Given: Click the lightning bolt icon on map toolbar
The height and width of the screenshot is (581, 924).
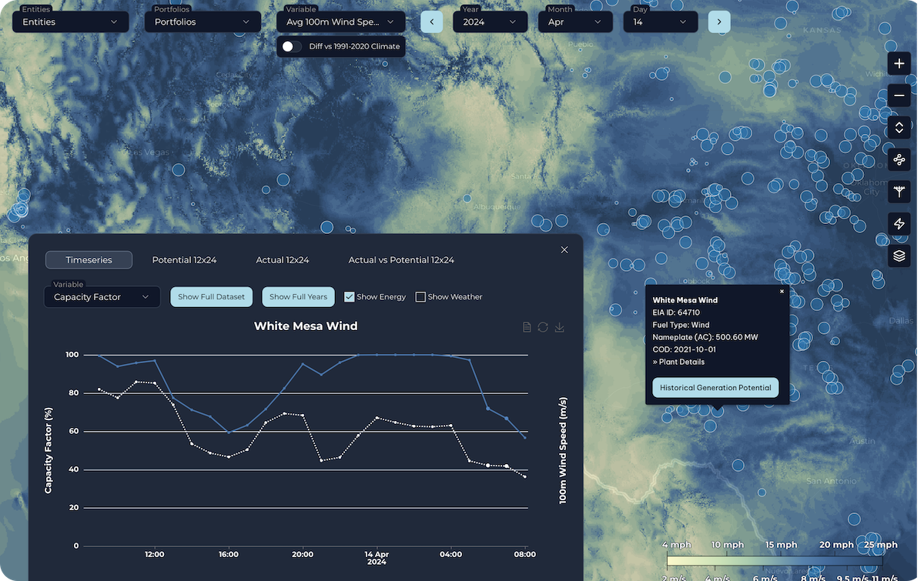Looking at the screenshot, I should 899,223.
